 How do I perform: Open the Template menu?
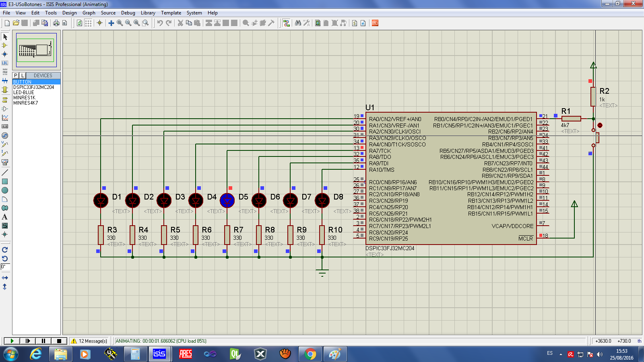[x=171, y=13]
